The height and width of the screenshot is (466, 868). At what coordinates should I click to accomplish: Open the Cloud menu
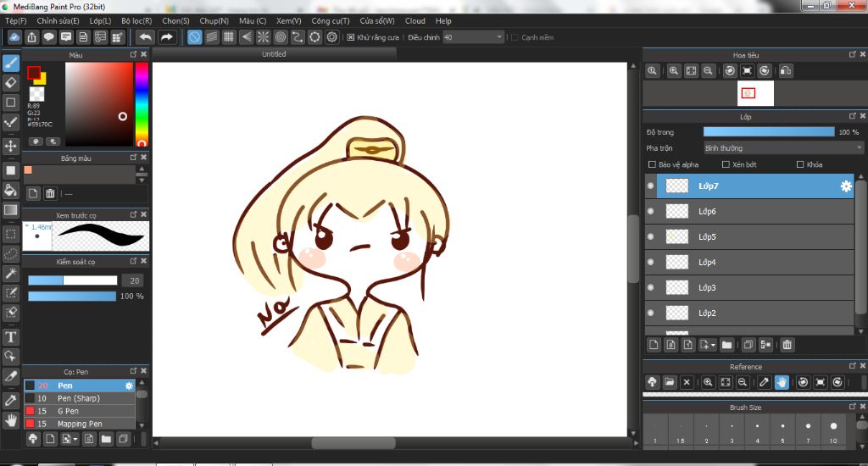click(415, 20)
